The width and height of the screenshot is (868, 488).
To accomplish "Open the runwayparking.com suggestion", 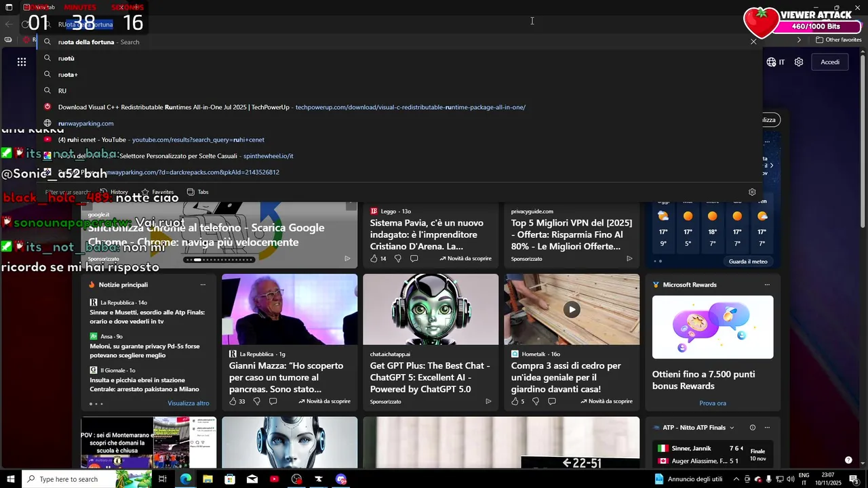I will click(399, 123).
